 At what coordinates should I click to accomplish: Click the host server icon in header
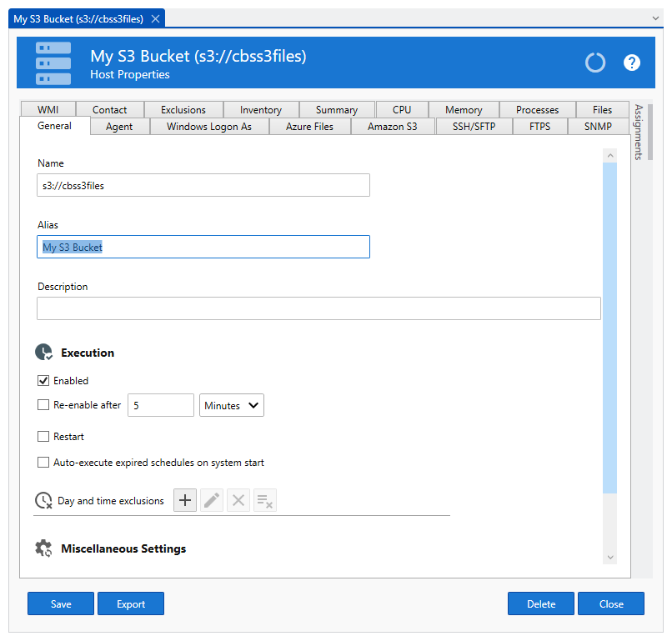[x=53, y=63]
